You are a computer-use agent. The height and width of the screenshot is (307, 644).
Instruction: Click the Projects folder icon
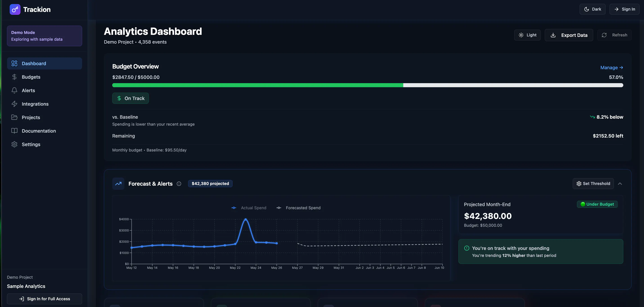pyautogui.click(x=14, y=117)
